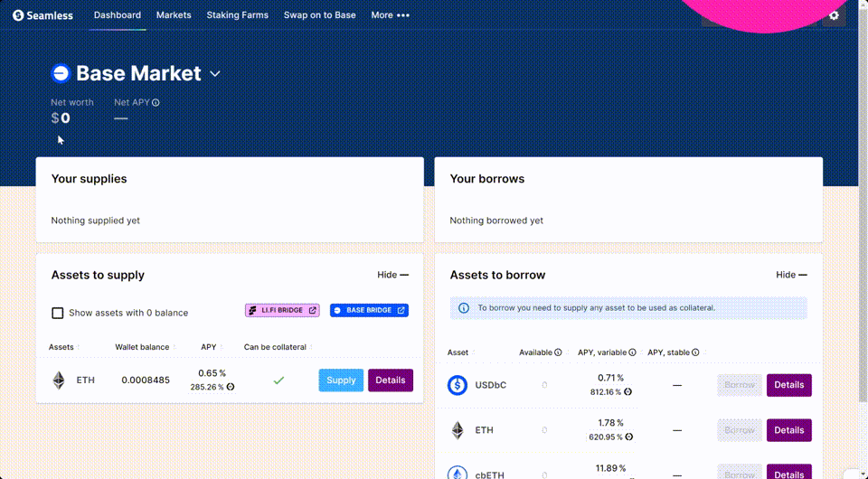
Task: Go to the Markets tab
Action: (174, 15)
